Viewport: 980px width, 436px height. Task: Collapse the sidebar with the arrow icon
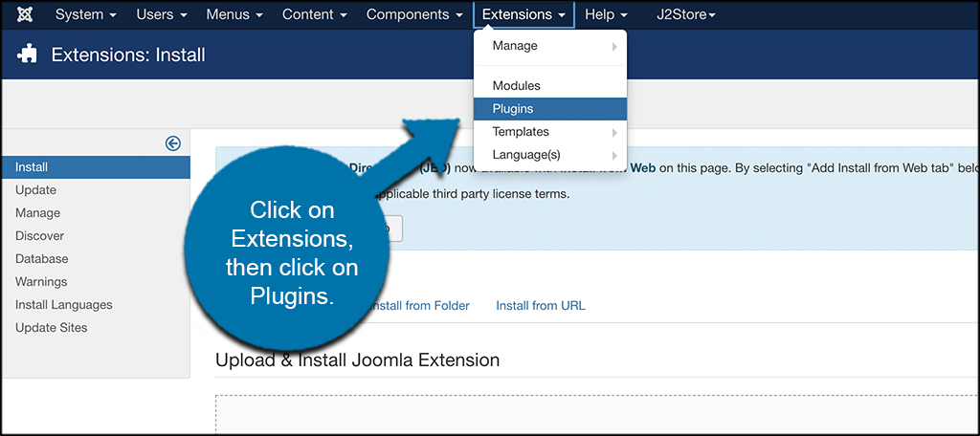click(x=173, y=143)
